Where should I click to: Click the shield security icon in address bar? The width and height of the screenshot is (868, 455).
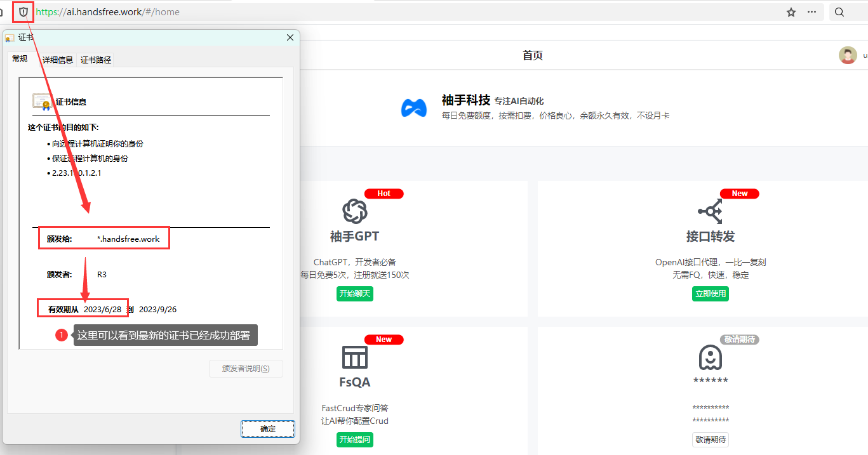(23, 12)
